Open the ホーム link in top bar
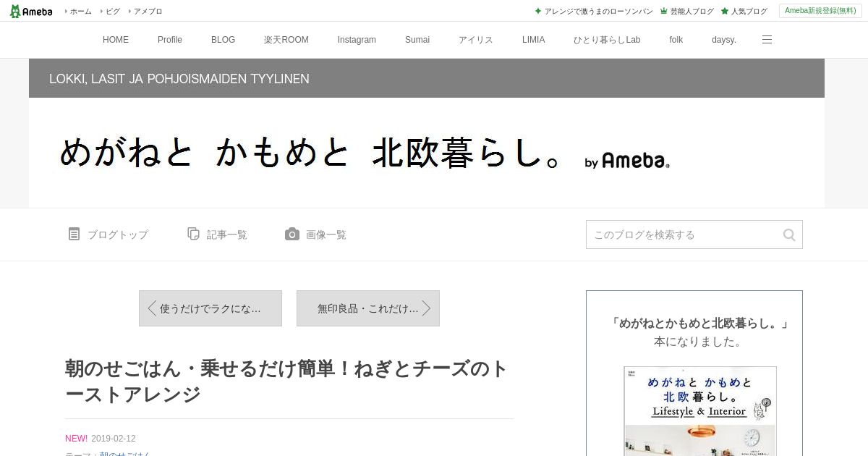This screenshot has width=868, height=456. (80, 12)
